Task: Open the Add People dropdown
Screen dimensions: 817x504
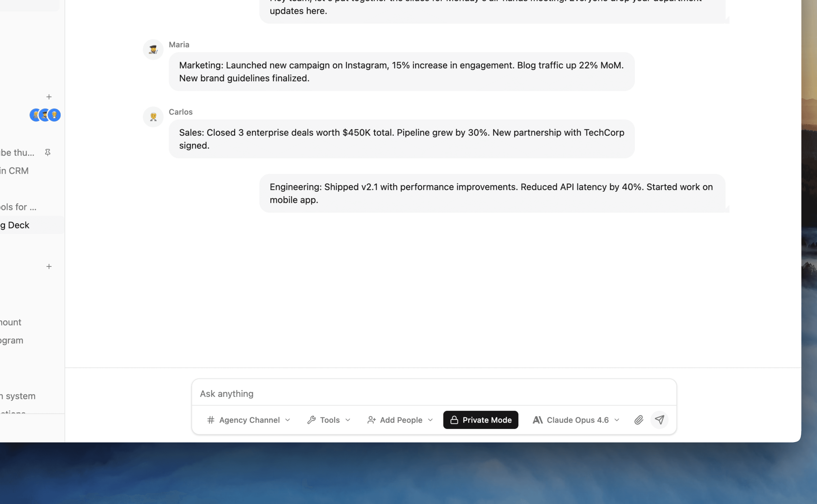Action: [400, 420]
